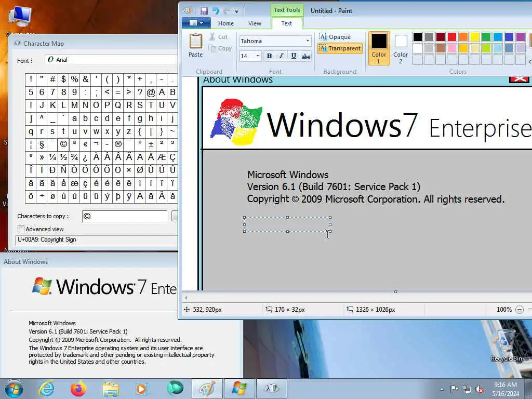Open Internet Explorer from taskbar
This screenshot has height=399, width=532.
(x=46, y=389)
